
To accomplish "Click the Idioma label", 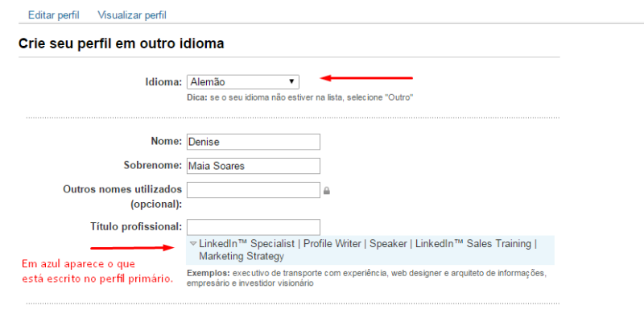I will (163, 82).
